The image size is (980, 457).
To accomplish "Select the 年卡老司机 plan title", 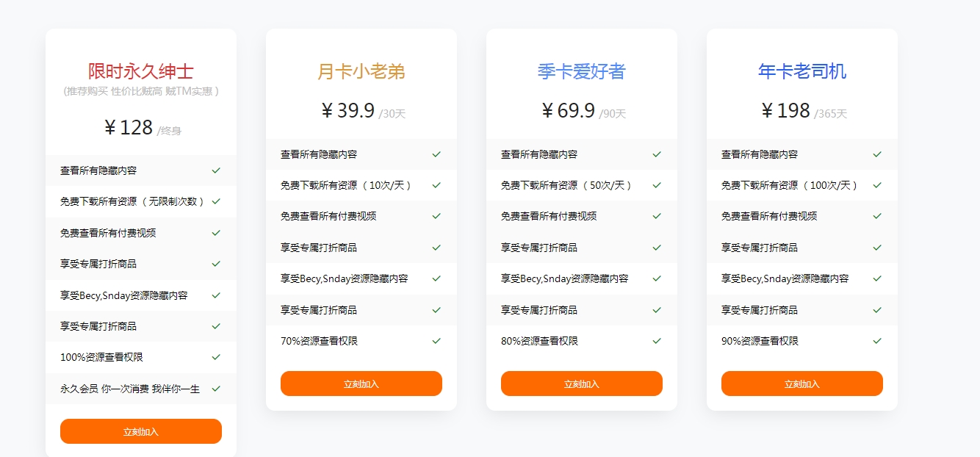I will [801, 71].
